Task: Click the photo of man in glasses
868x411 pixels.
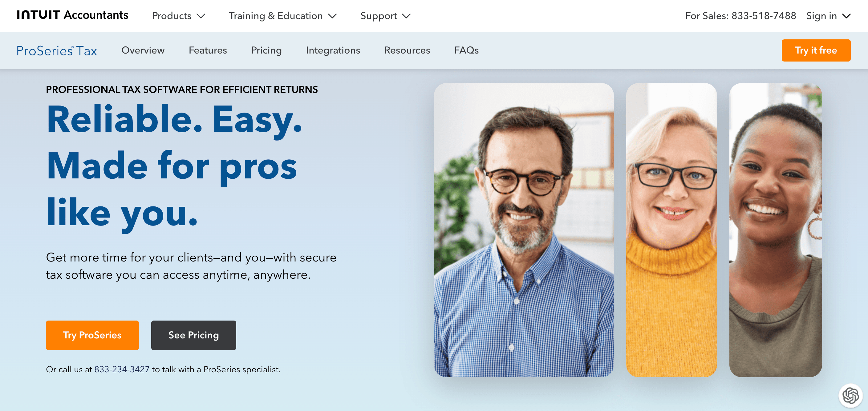Action: (x=524, y=230)
